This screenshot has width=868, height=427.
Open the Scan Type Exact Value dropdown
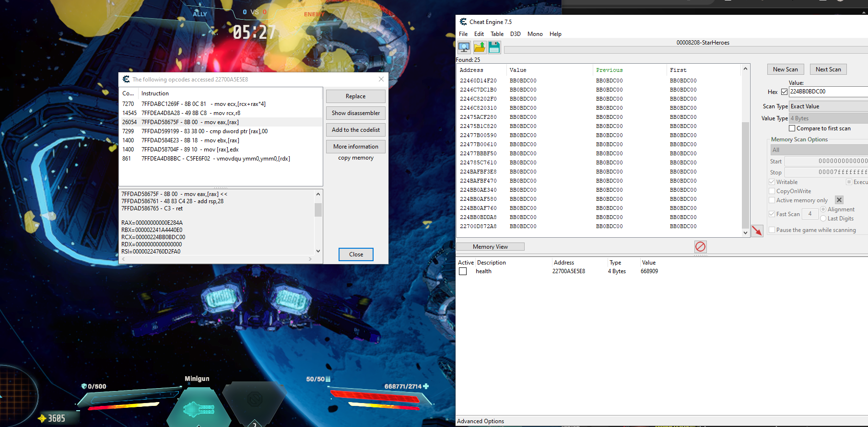click(x=828, y=106)
